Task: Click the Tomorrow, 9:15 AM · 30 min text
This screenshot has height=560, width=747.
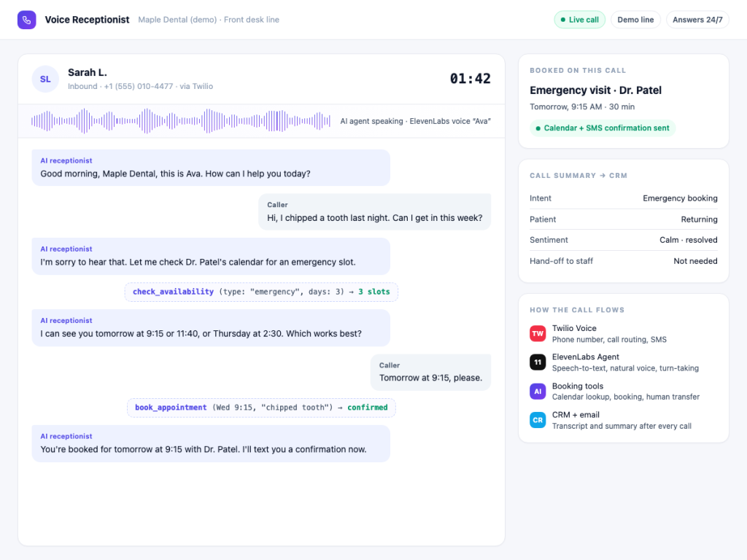Action: pyautogui.click(x=582, y=107)
